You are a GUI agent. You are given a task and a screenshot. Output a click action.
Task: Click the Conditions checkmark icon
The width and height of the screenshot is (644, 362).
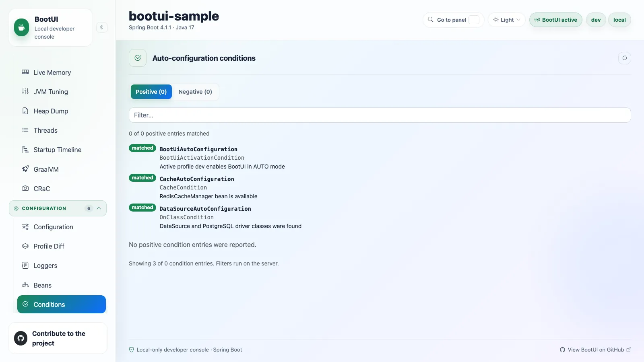click(x=25, y=304)
